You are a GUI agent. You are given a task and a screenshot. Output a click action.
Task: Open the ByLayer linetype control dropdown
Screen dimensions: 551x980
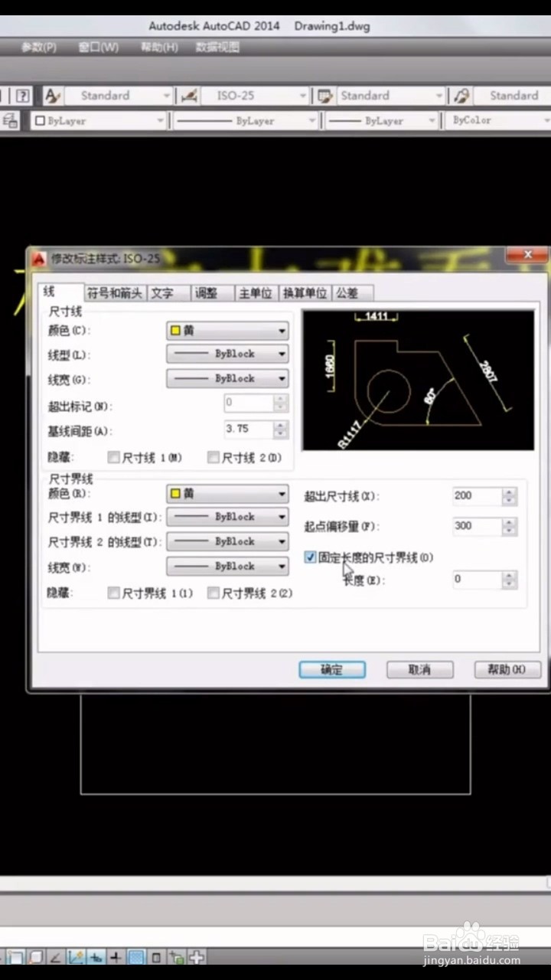pyautogui.click(x=245, y=120)
